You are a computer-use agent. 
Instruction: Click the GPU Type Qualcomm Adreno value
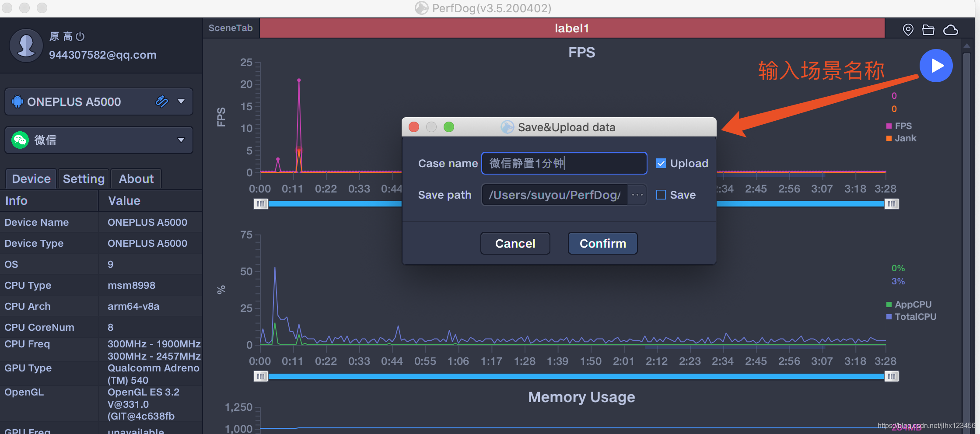154,374
